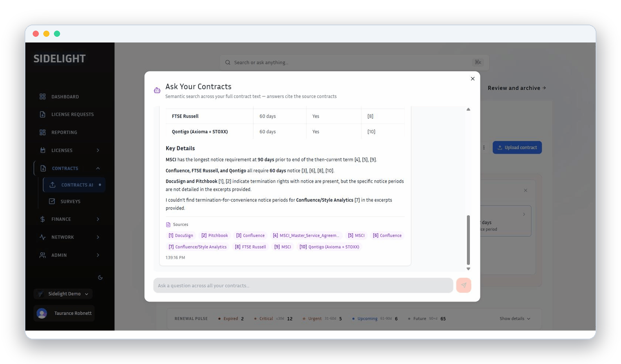The width and height of the screenshot is (621, 364).
Task: Click the question input field in dialog
Action: click(x=303, y=286)
